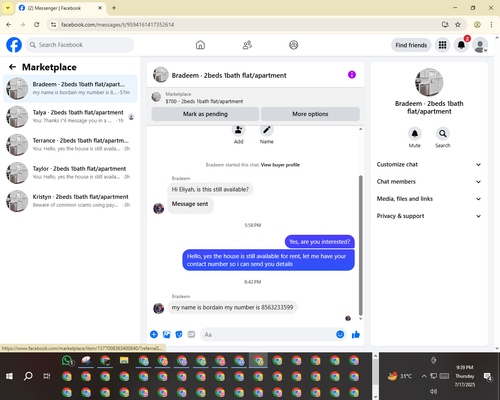Open the clock and date in system tray
The width and height of the screenshot is (500, 400).
tap(465, 376)
